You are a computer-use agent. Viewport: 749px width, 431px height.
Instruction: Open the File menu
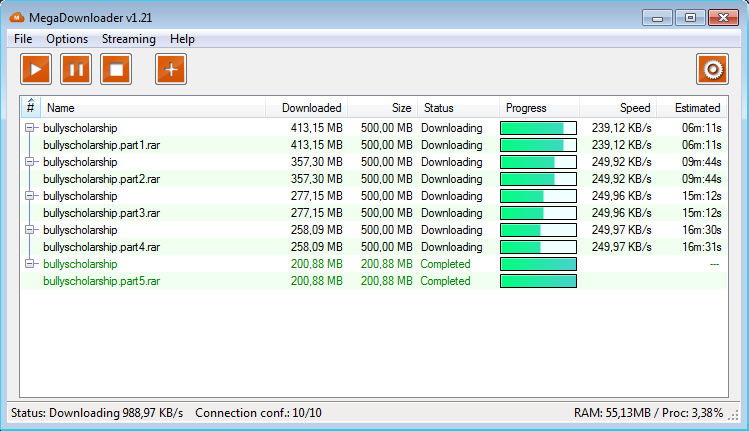(x=23, y=39)
